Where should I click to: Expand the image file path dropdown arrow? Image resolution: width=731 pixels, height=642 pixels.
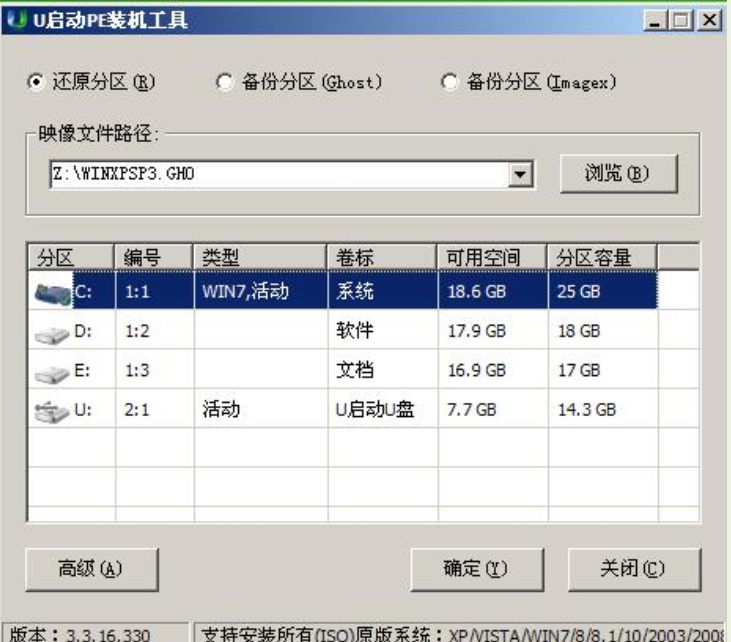click(520, 175)
